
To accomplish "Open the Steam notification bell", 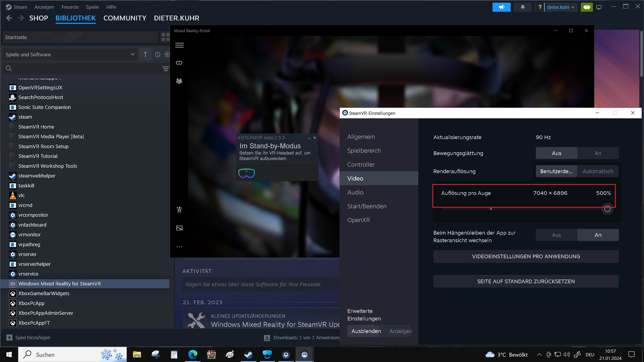I will [x=523, y=7].
